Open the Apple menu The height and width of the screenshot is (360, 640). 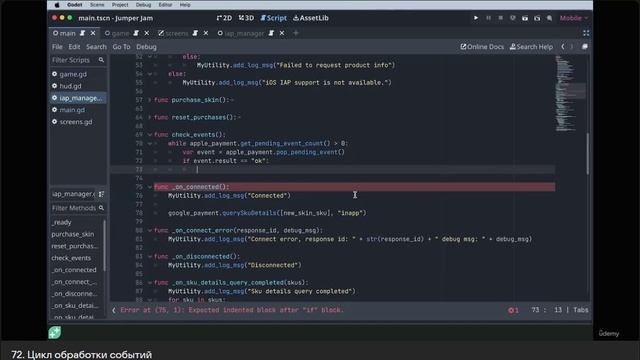(57, 5)
